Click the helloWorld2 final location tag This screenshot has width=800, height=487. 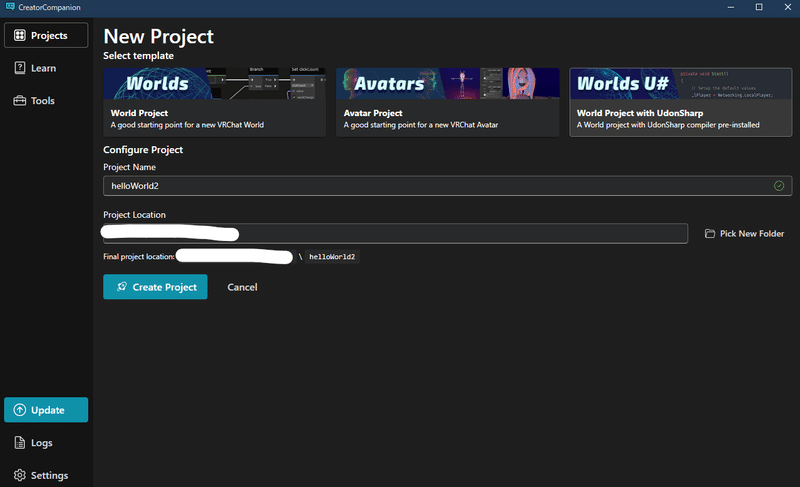332,257
